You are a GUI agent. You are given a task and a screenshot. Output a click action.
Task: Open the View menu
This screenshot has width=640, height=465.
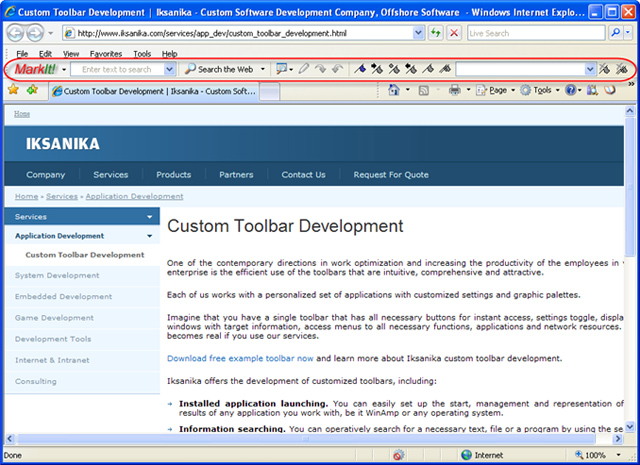click(x=71, y=54)
